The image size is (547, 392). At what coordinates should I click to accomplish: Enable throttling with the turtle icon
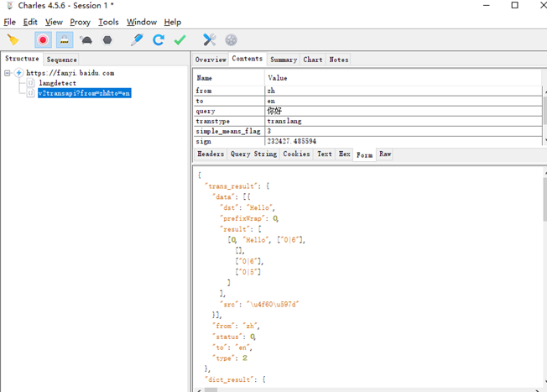click(x=86, y=39)
